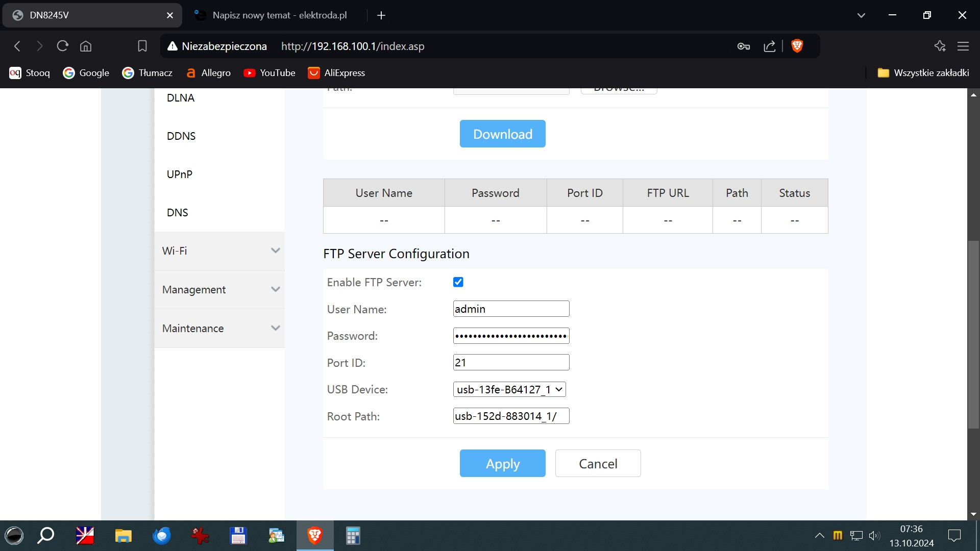Disable the Enable FTP Server checkbox
The image size is (980, 551).
[458, 282]
